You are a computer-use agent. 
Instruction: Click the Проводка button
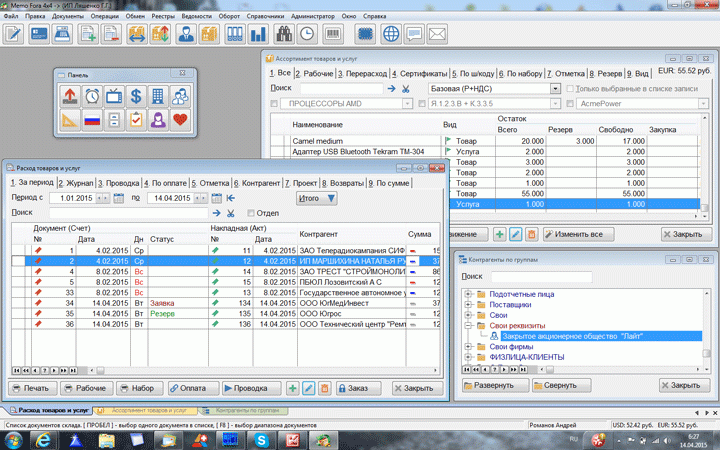tap(252, 388)
